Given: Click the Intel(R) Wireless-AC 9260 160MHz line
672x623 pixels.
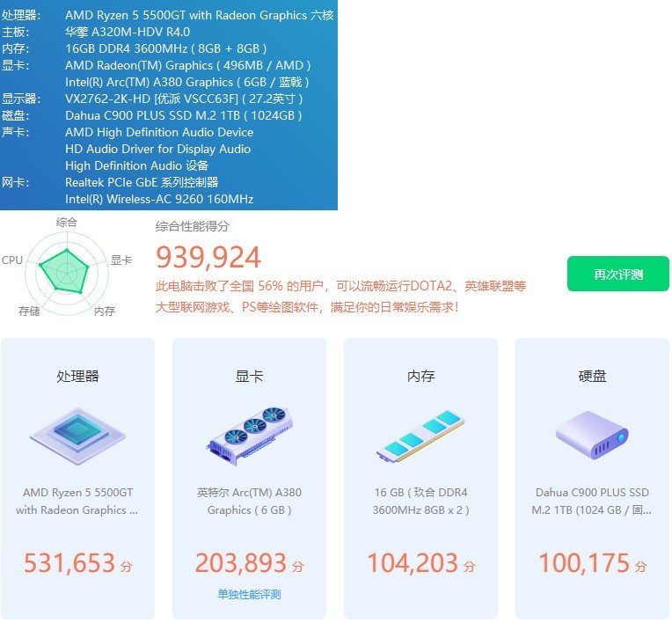Looking at the screenshot, I should 159,199.
